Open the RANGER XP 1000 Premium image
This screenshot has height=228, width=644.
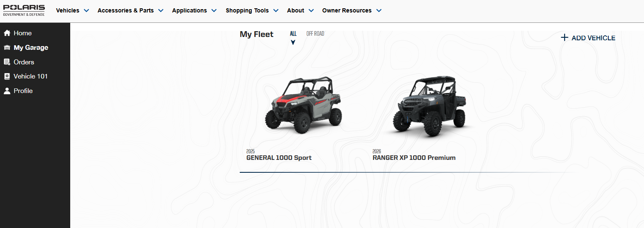(x=430, y=106)
